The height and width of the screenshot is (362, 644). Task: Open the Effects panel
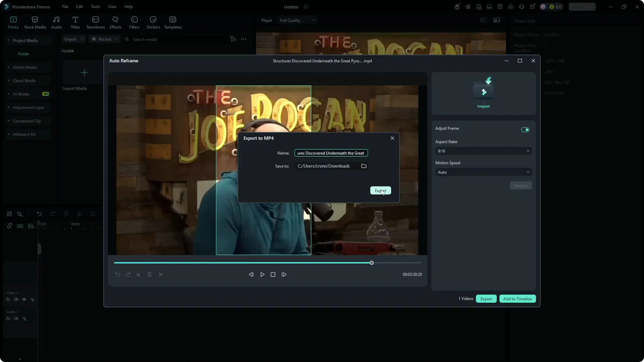115,22
